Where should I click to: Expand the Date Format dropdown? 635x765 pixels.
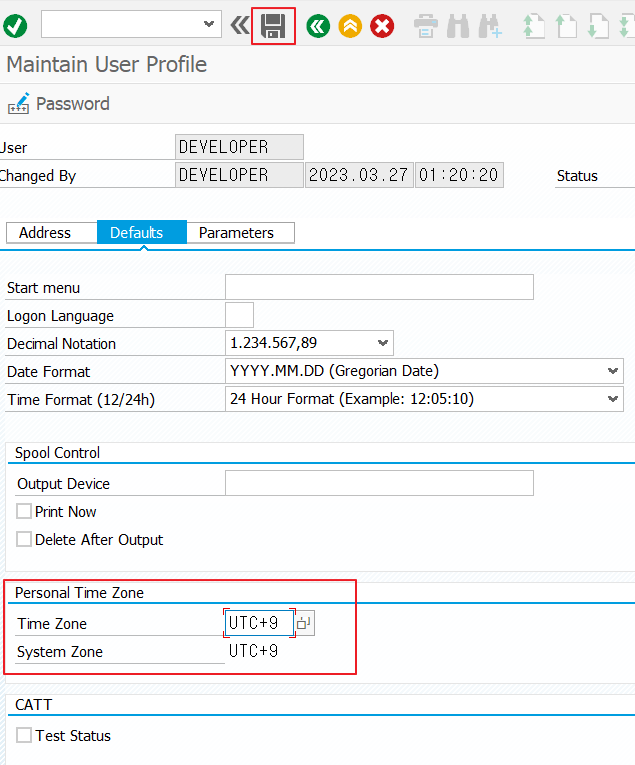[613, 371]
